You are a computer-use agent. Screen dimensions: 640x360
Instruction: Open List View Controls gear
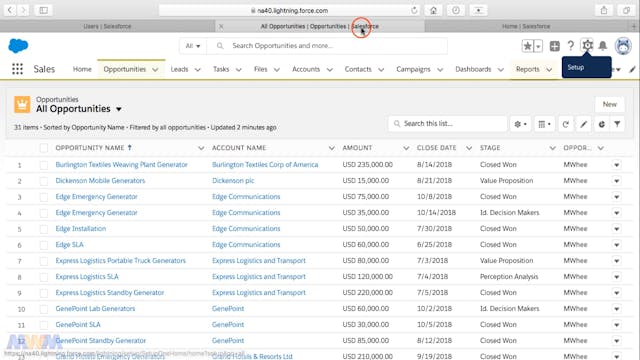(520, 124)
